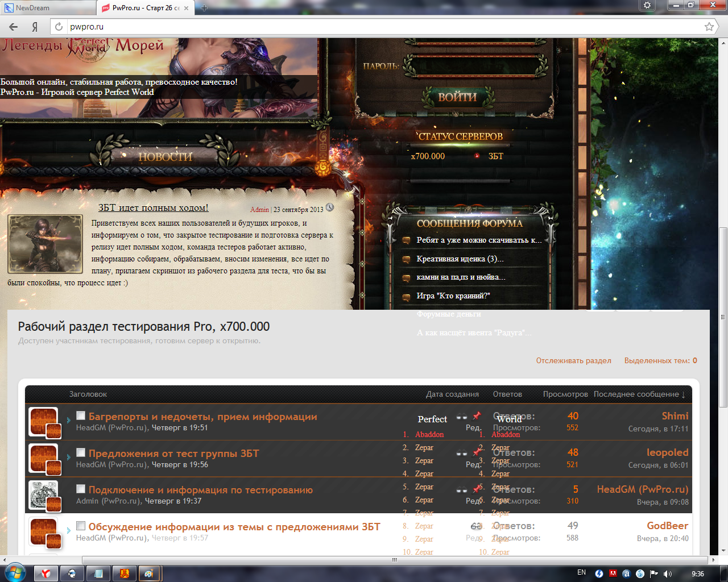The image size is (728, 582).
Task: Tick the checkbox for "Предложения от тест группы ЗБТ"
Action: 81,453
